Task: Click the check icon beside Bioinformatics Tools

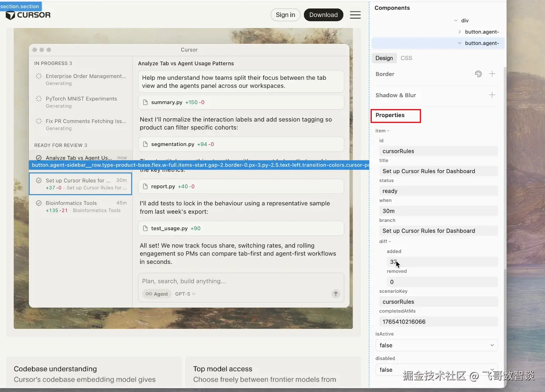Action: [x=39, y=203]
